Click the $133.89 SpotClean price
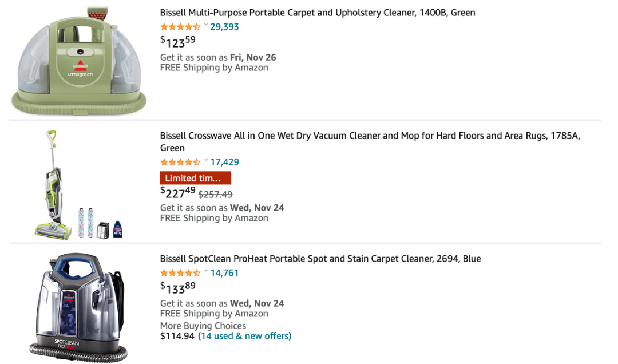The width and height of the screenshot is (618, 364). point(178,287)
